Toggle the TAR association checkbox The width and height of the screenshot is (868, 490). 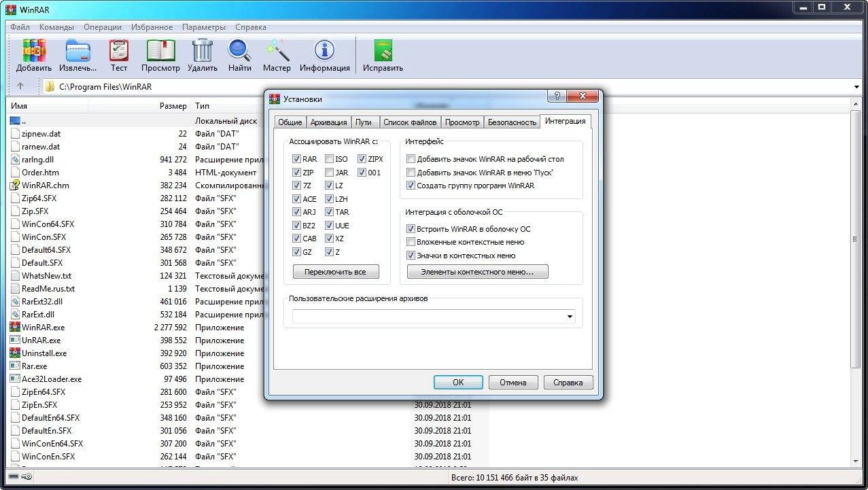click(329, 212)
